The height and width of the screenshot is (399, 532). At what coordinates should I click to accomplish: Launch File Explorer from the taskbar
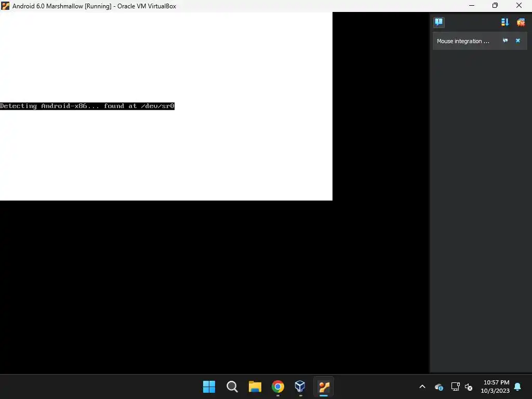255,387
